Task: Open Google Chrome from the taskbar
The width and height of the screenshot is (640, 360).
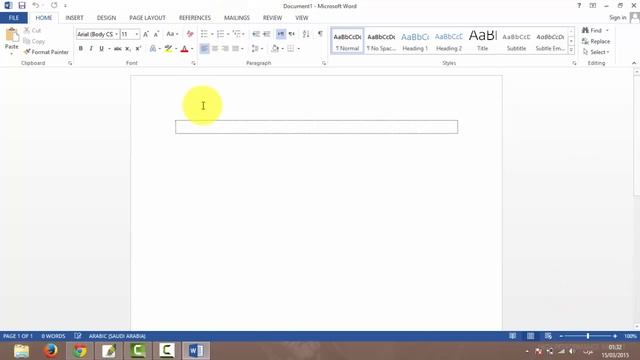Action: tap(80, 351)
